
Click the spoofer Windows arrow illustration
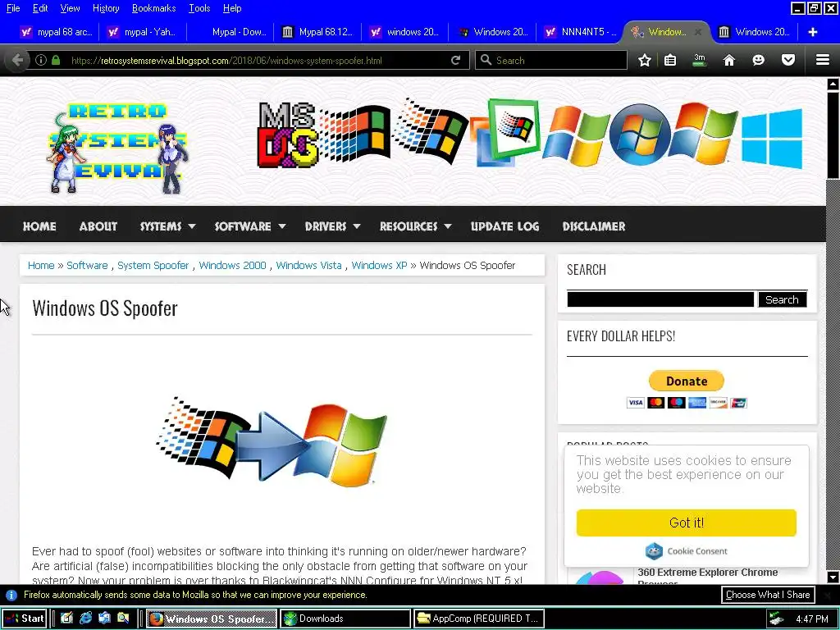pyautogui.click(x=272, y=441)
